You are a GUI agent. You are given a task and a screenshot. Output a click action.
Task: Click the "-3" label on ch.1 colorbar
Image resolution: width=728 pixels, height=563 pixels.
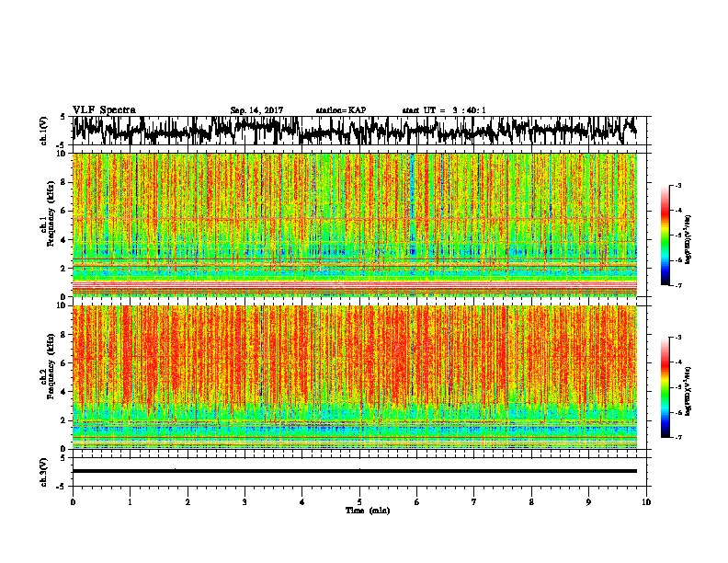(x=678, y=186)
